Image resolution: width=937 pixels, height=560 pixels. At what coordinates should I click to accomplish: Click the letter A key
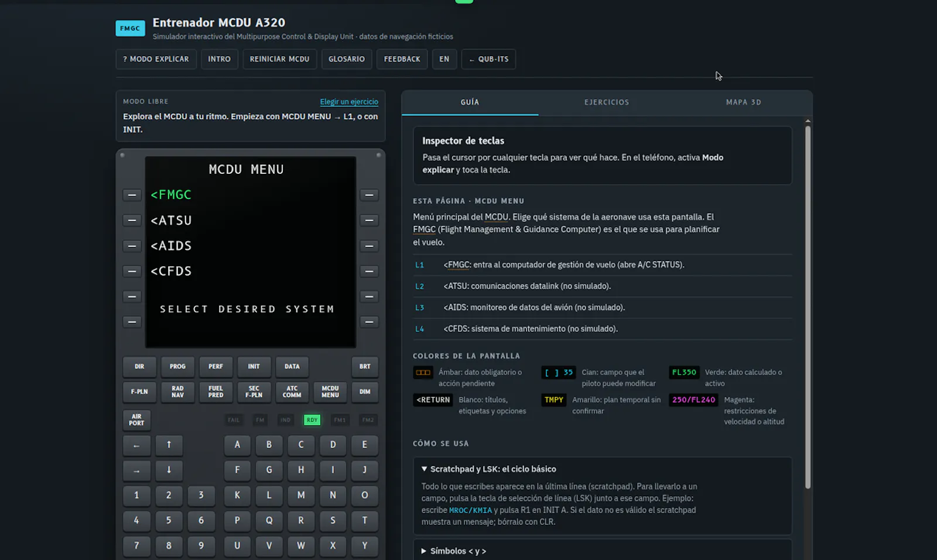click(237, 445)
